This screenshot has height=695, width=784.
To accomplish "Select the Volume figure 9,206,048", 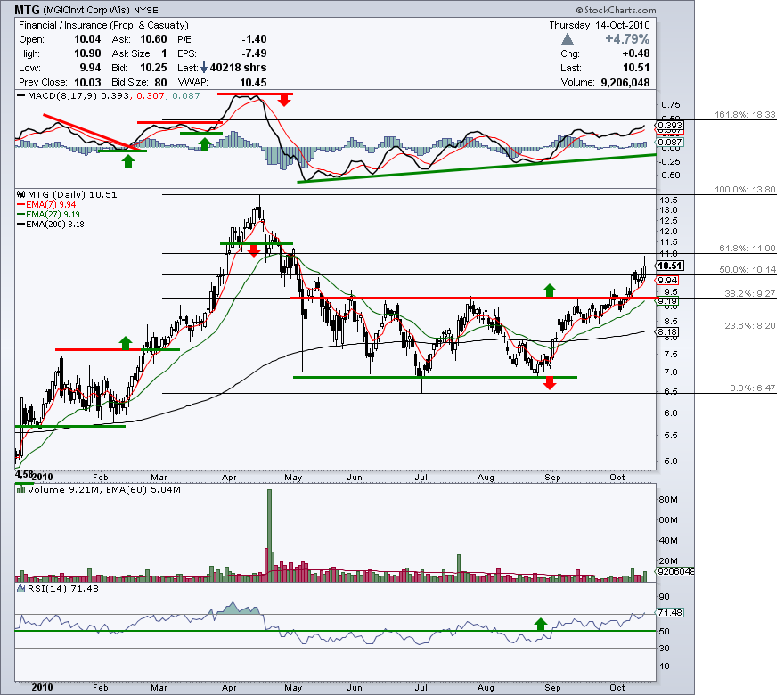I will click(x=625, y=82).
